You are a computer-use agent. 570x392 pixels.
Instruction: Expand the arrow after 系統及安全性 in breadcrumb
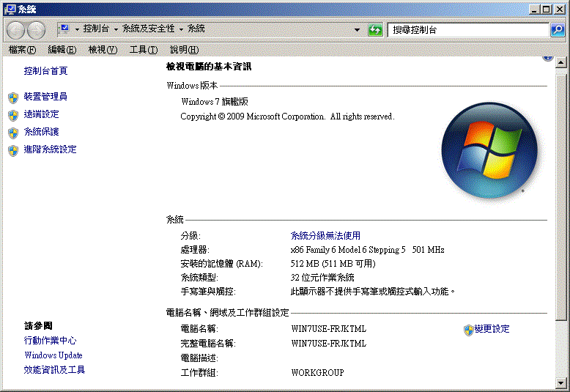(181, 29)
